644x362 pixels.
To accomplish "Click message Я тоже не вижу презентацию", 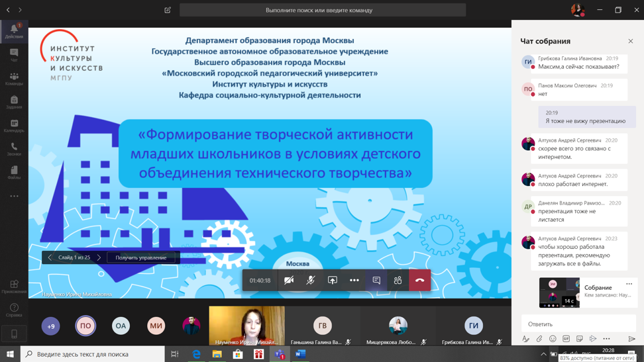I will click(587, 117).
